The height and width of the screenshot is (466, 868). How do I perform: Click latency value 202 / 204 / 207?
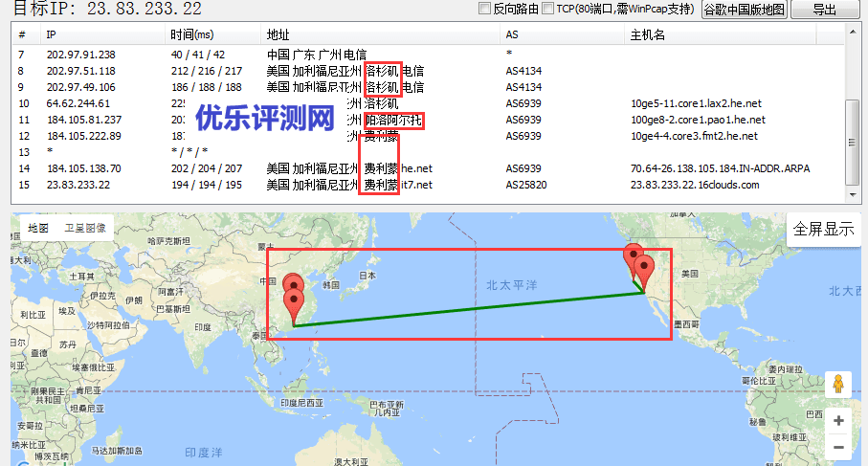click(207, 168)
